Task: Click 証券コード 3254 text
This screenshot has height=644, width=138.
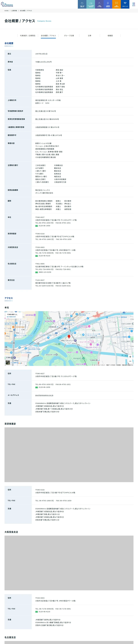Action: (x=42, y=103)
